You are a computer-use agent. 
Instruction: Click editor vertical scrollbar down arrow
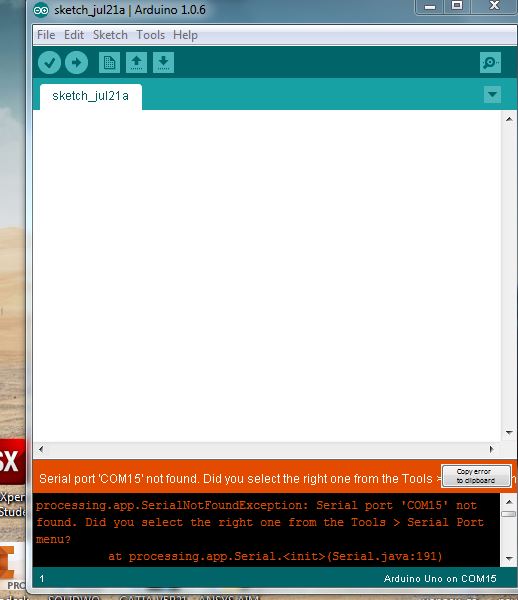(x=509, y=432)
